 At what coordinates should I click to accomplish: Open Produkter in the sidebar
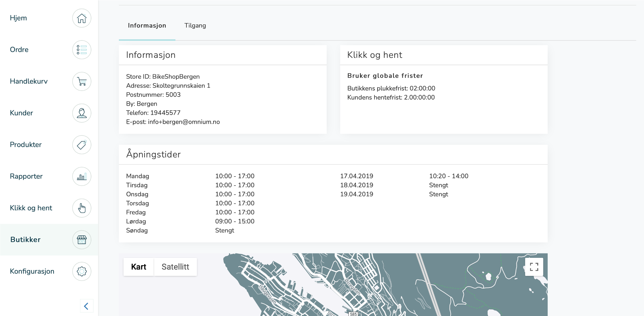[26, 145]
